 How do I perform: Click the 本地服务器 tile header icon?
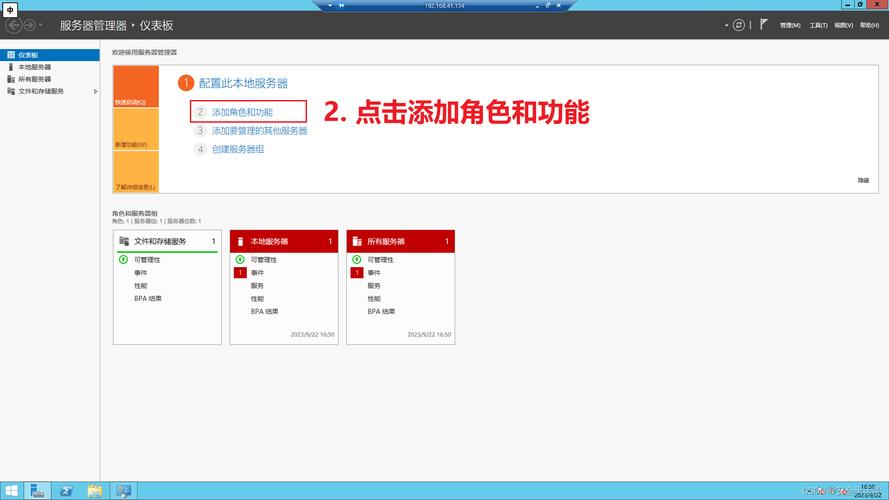point(240,241)
